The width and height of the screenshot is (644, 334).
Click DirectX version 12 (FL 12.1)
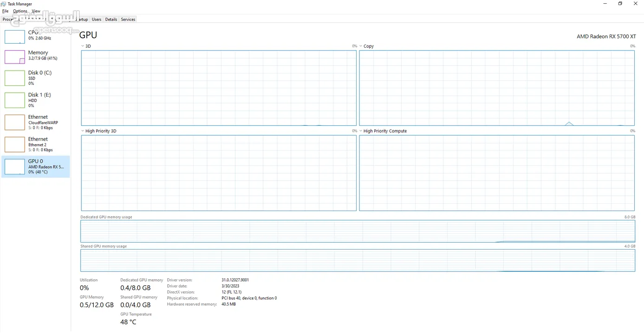point(232,292)
